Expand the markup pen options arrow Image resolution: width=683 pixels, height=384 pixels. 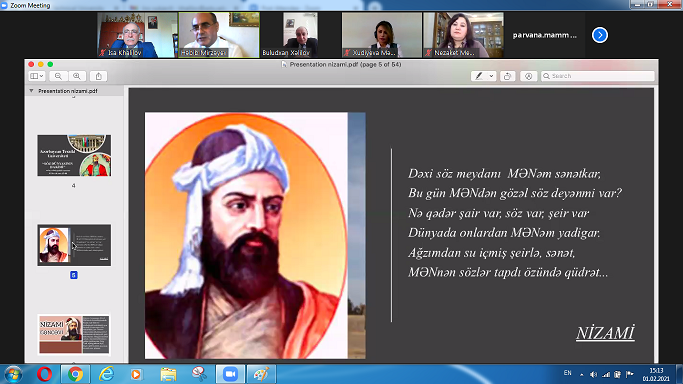[x=491, y=76]
